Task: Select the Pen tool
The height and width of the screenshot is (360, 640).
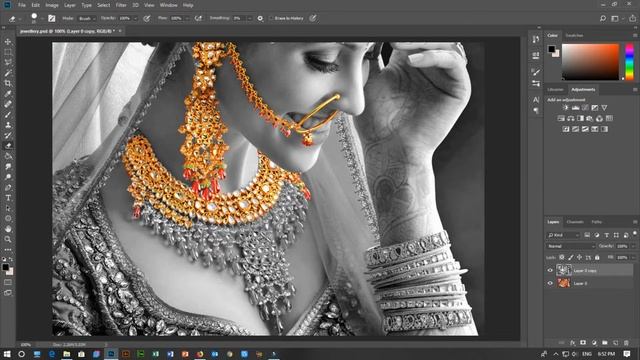Action: coord(8,187)
